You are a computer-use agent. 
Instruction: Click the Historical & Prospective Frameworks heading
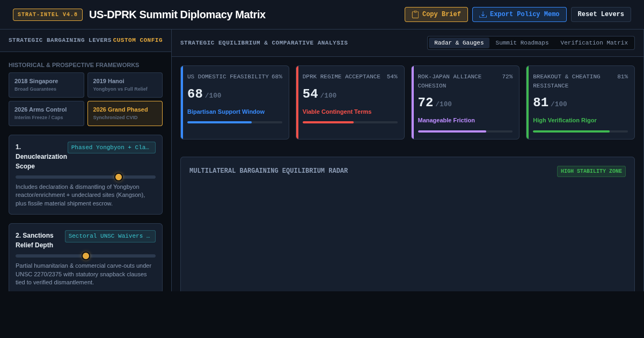(74, 65)
